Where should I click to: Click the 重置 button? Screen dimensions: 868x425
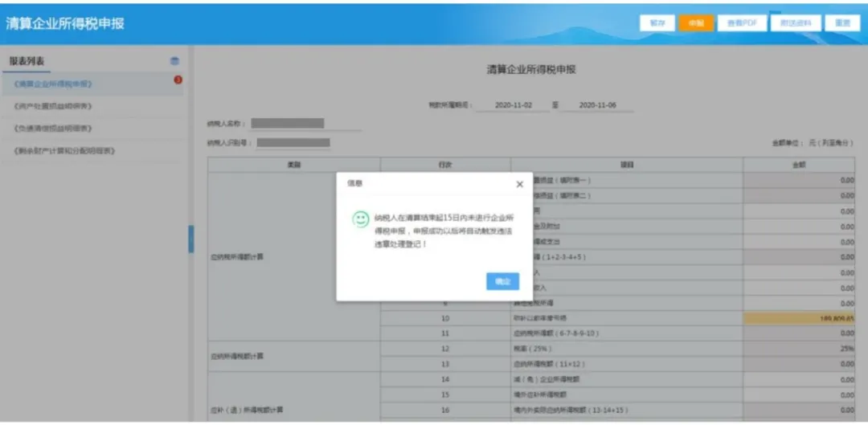[x=842, y=23]
